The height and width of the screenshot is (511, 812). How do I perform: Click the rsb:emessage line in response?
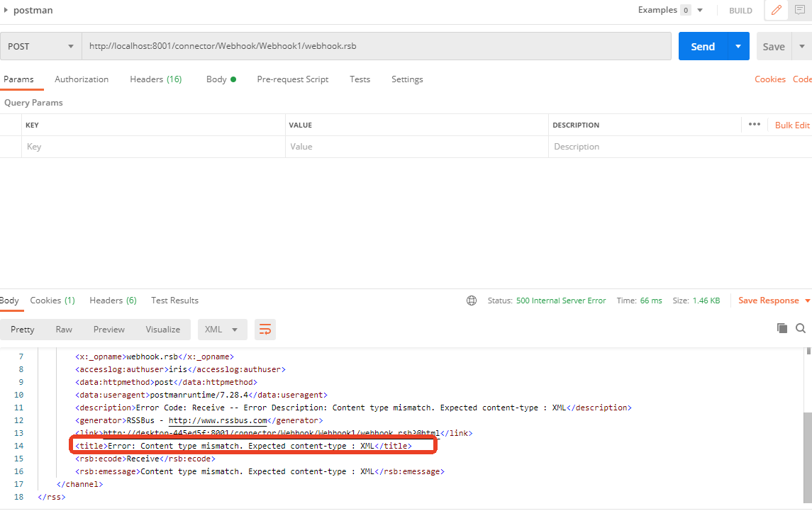point(260,471)
